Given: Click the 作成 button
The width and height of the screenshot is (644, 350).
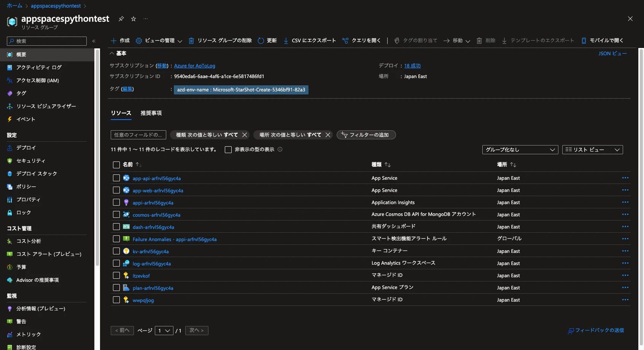Looking at the screenshot, I should 120,41.
